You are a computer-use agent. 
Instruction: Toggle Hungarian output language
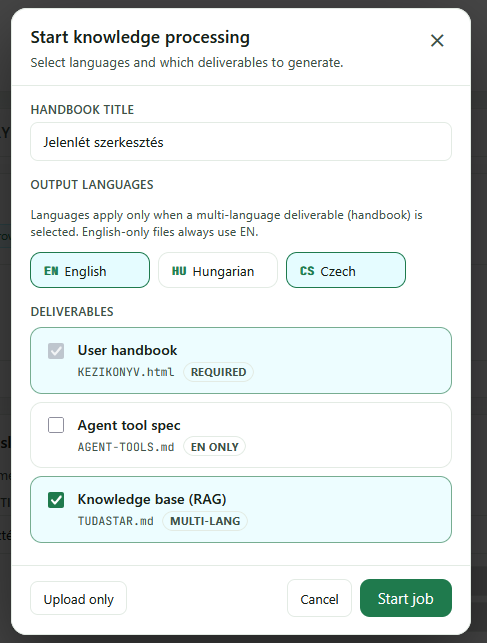click(218, 270)
